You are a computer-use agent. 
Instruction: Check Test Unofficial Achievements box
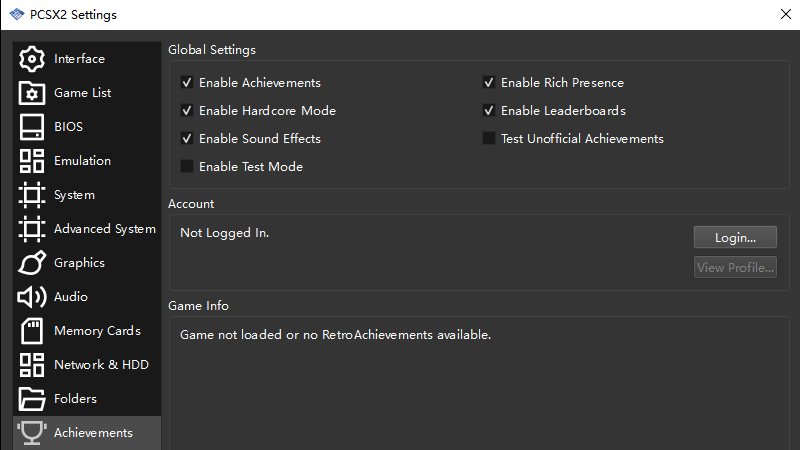click(489, 139)
